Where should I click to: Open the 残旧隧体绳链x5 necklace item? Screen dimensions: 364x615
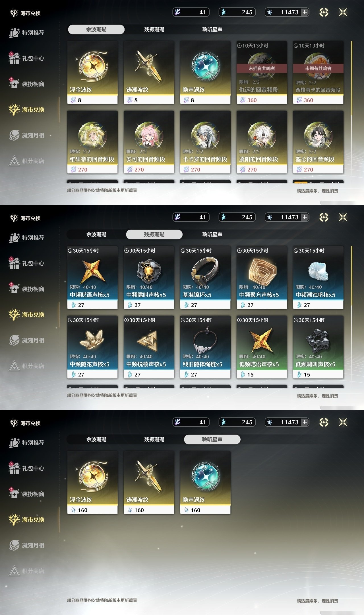[205, 347]
